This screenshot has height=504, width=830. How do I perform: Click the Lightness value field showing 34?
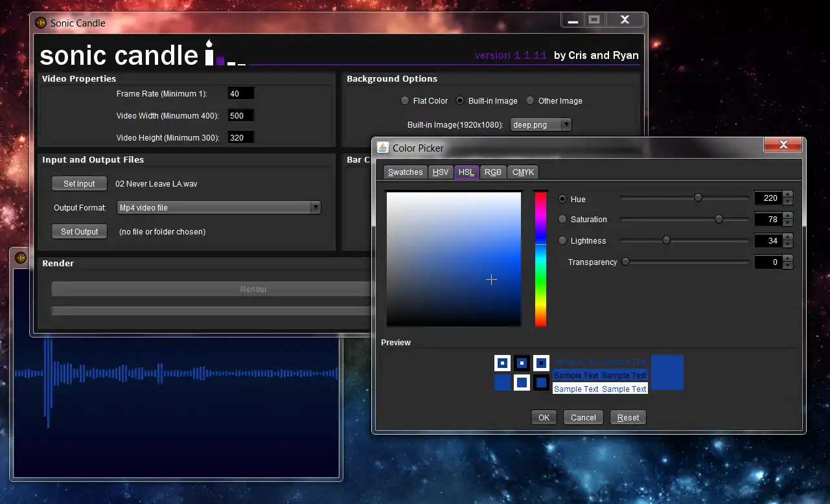click(768, 241)
